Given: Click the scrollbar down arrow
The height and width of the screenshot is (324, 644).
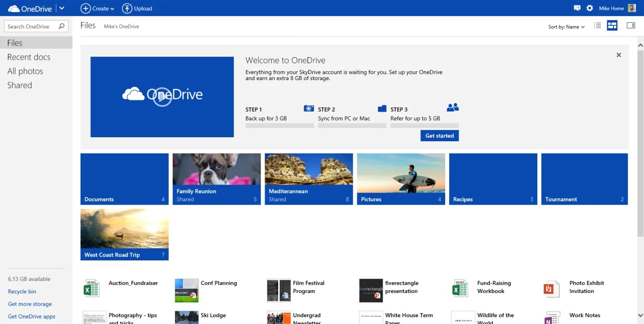Looking at the screenshot, I should pos(640,315).
